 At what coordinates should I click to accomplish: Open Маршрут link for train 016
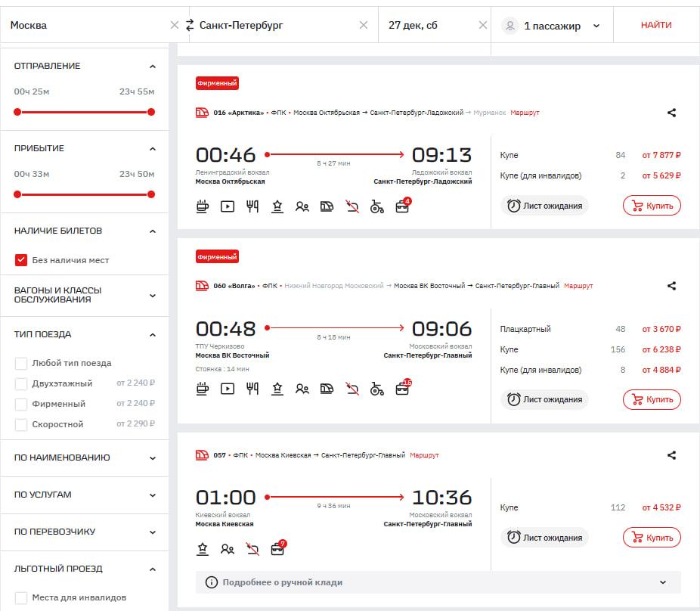point(525,113)
